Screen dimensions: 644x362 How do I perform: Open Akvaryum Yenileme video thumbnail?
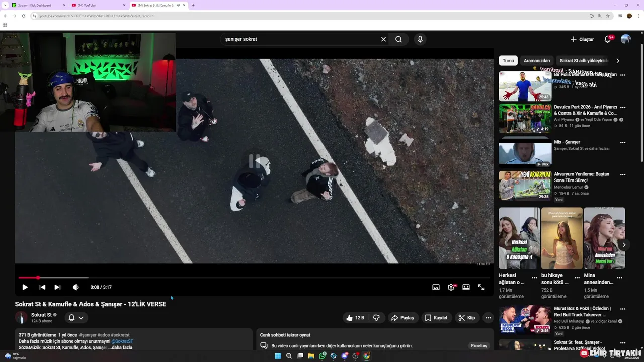(x=525, y=186)
